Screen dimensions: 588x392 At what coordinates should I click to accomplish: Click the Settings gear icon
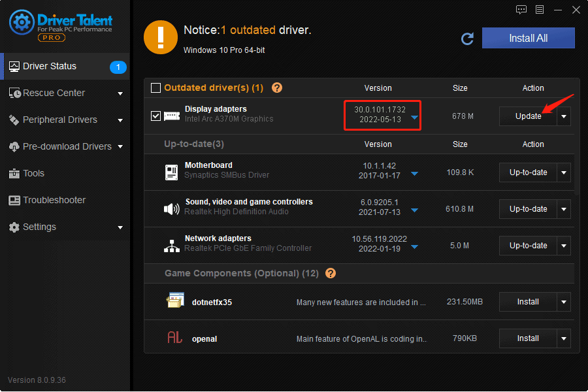pyautogui.click(x=14, y=227)
